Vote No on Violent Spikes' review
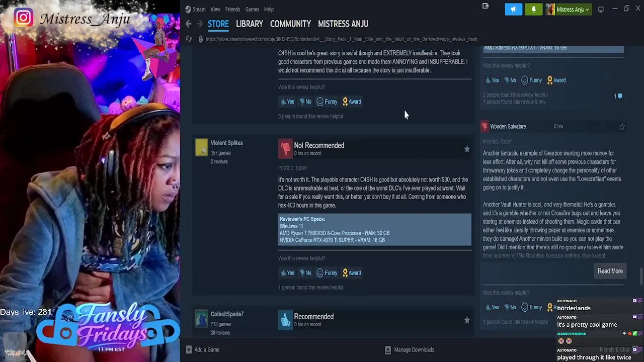Image resolution: width=644 pixels, height=362 pixels. point(305,273)
